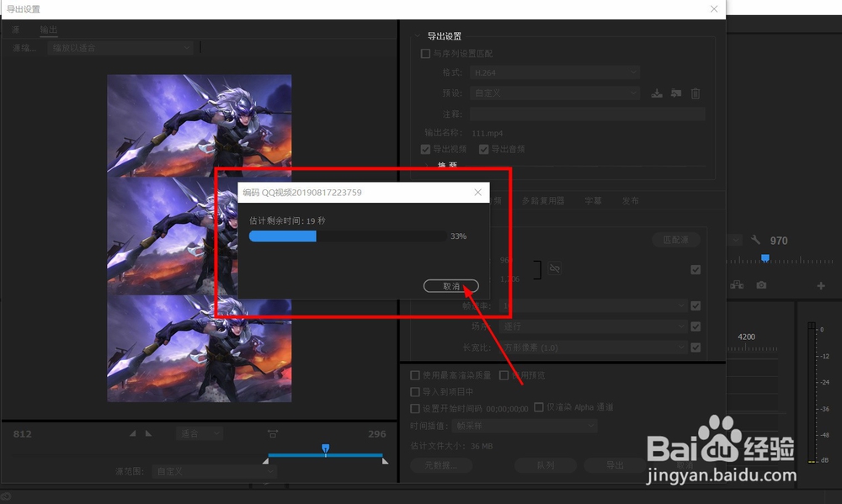Click the multi-camera view icon in monitor
This screenshot has height=504, width=842.
click(737, 285)
